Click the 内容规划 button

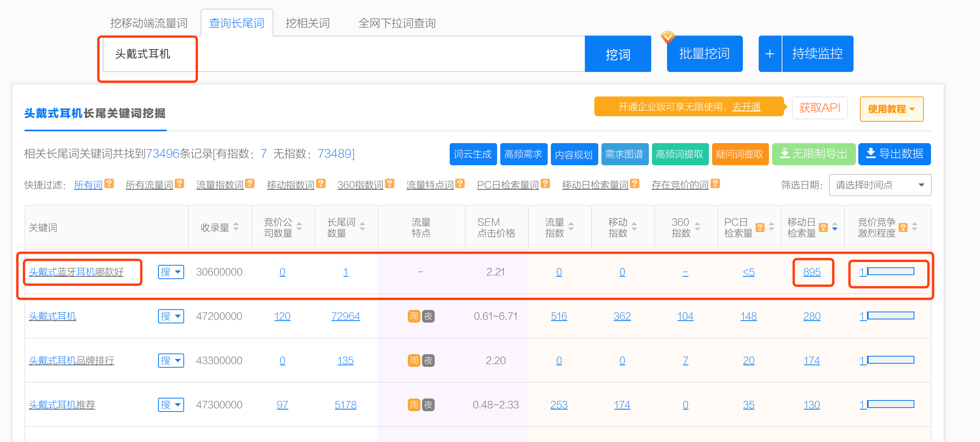coord(574,154)
